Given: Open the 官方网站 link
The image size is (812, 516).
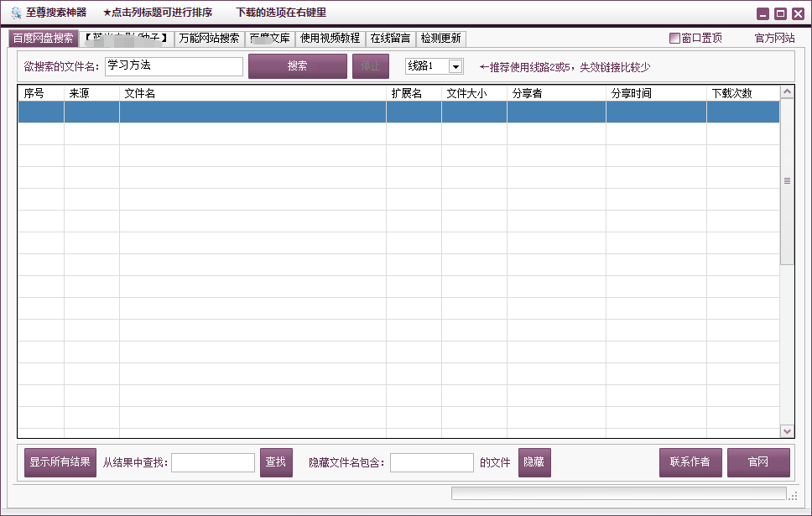Looking at the screenshot, I should 775,38.
